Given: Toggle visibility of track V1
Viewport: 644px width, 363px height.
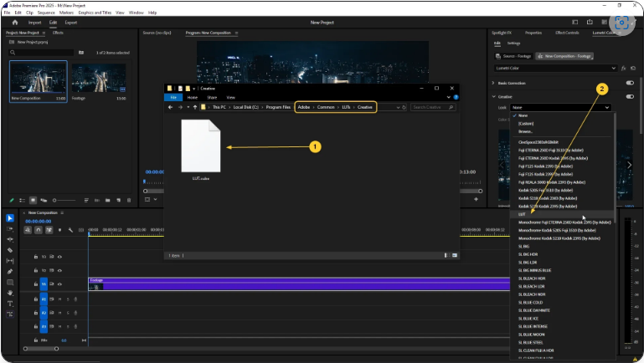Looking at the screenshot, I should (59, 284).
